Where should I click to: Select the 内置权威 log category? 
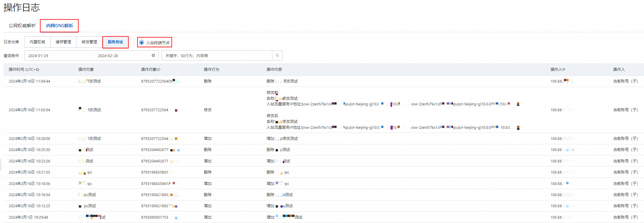click(x=37, y=42)
